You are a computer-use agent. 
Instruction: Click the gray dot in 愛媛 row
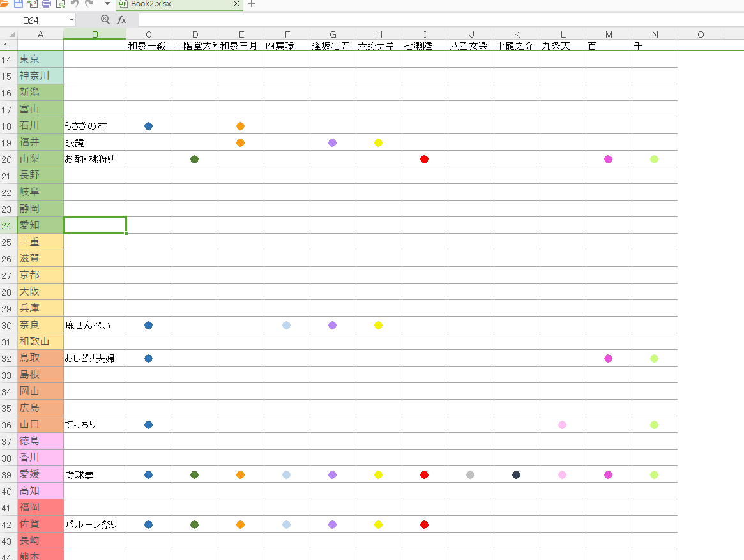(470, 474)
